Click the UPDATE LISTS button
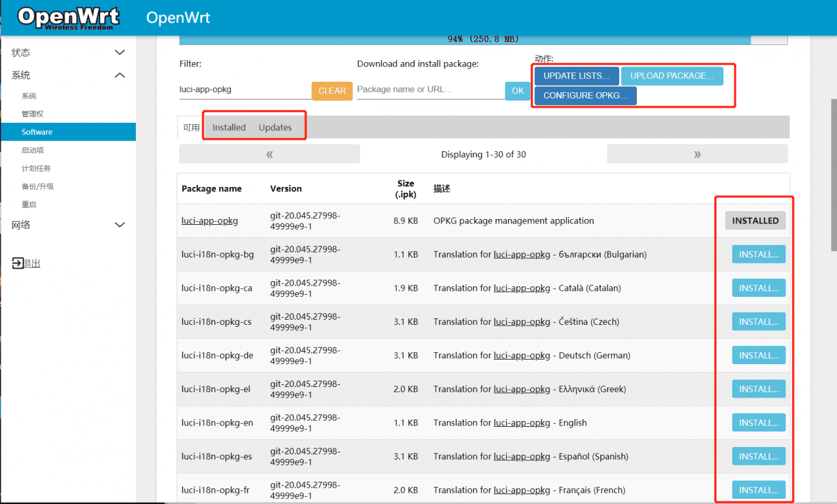The width and height of the screenshot is (837, 504). point(575,75)
